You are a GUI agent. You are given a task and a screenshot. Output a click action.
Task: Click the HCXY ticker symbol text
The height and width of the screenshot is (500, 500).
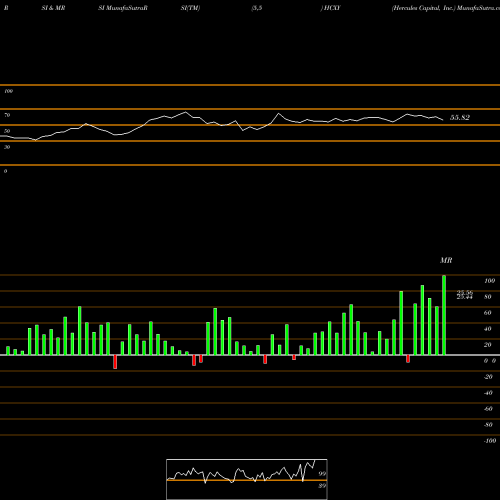click(x=331, y=8)
